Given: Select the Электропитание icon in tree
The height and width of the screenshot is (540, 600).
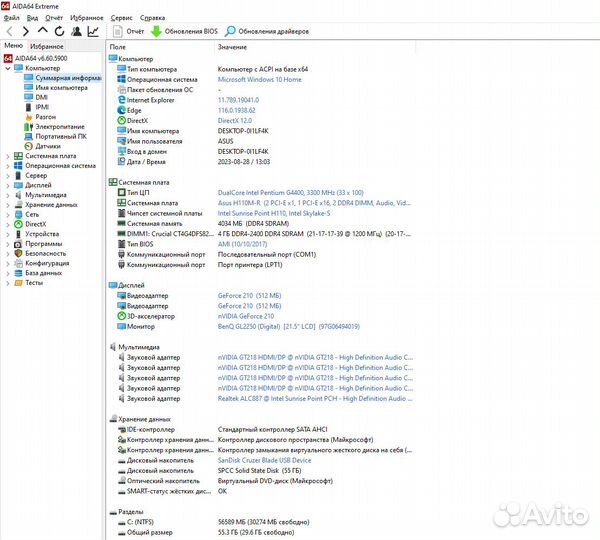Looking at the screenshot, I should (28, 127).
